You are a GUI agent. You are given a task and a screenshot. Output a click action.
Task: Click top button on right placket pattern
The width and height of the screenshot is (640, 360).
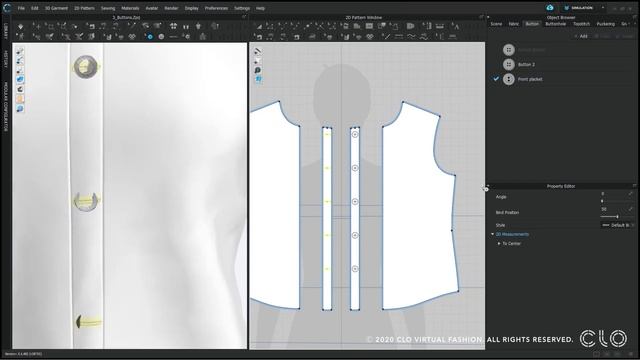click(355, 134)
